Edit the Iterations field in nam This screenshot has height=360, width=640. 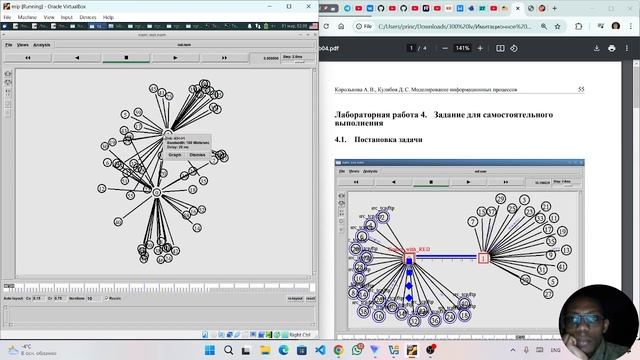tap(93, 298)
